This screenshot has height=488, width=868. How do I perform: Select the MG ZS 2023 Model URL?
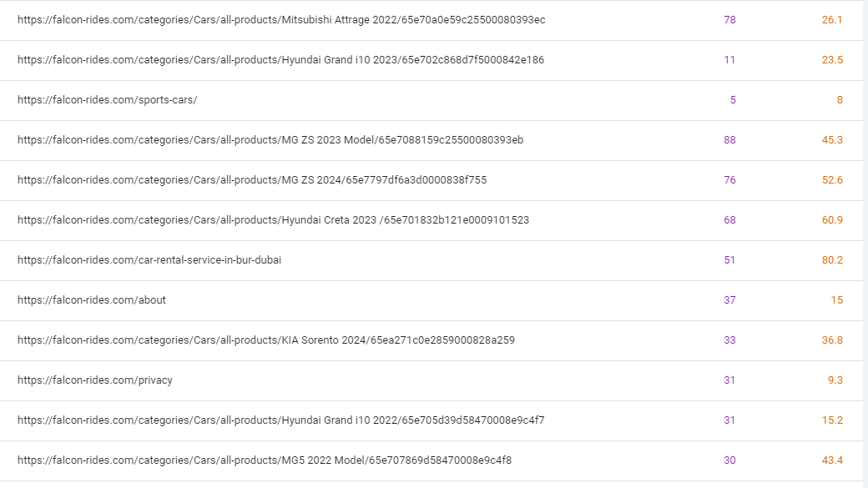coord(270,140)
